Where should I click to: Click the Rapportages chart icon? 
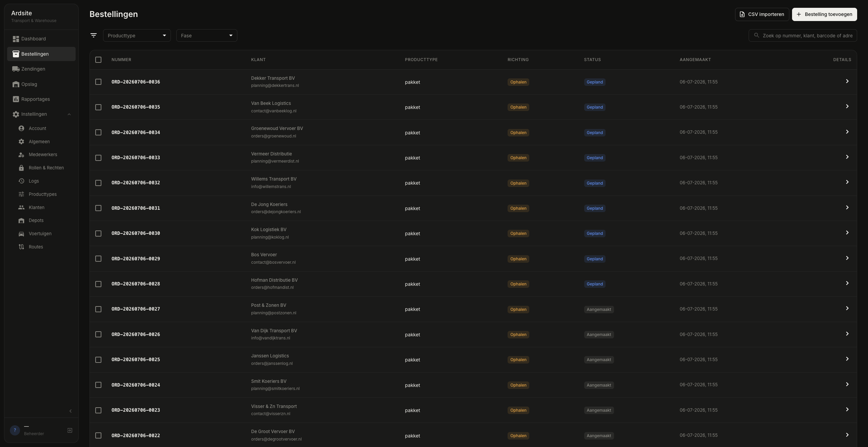pos(16,99)
